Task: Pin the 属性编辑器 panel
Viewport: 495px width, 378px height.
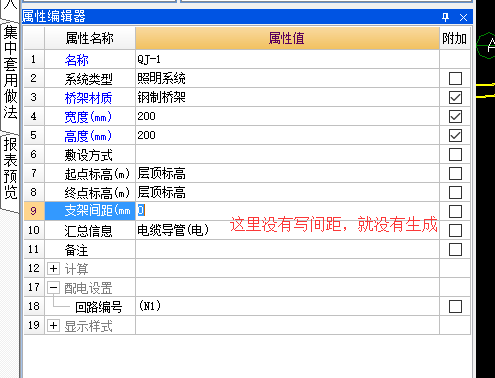Action: (445, 17)
